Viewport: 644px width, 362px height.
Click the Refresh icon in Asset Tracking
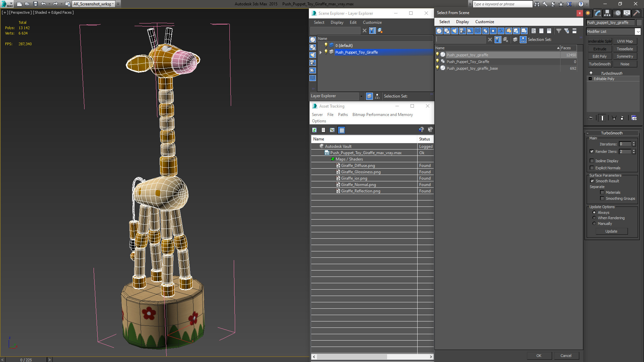(314, 130)
